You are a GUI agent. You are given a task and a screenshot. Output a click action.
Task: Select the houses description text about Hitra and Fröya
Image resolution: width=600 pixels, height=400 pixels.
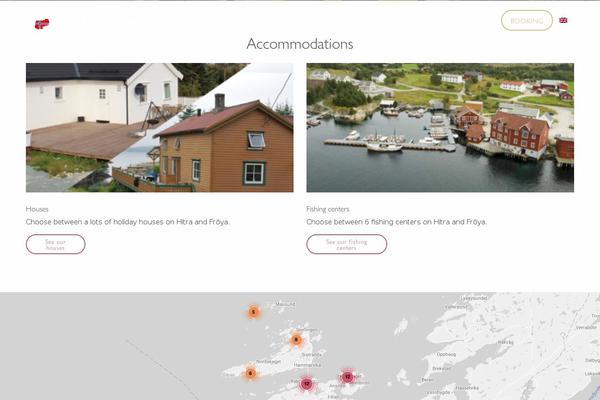point(128,222)
